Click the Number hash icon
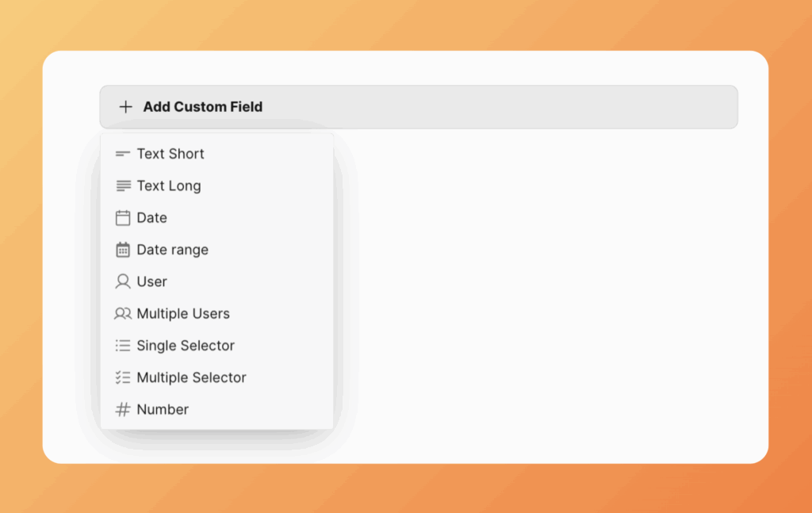Viewport: 812px width, 513px height. pyautogui.click(x=123, y=410)
